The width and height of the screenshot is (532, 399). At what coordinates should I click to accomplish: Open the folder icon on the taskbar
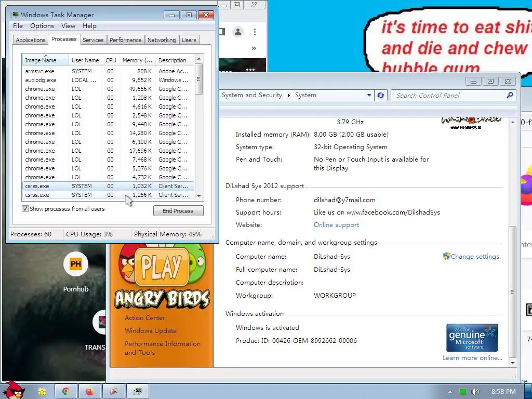pos(42,392)
